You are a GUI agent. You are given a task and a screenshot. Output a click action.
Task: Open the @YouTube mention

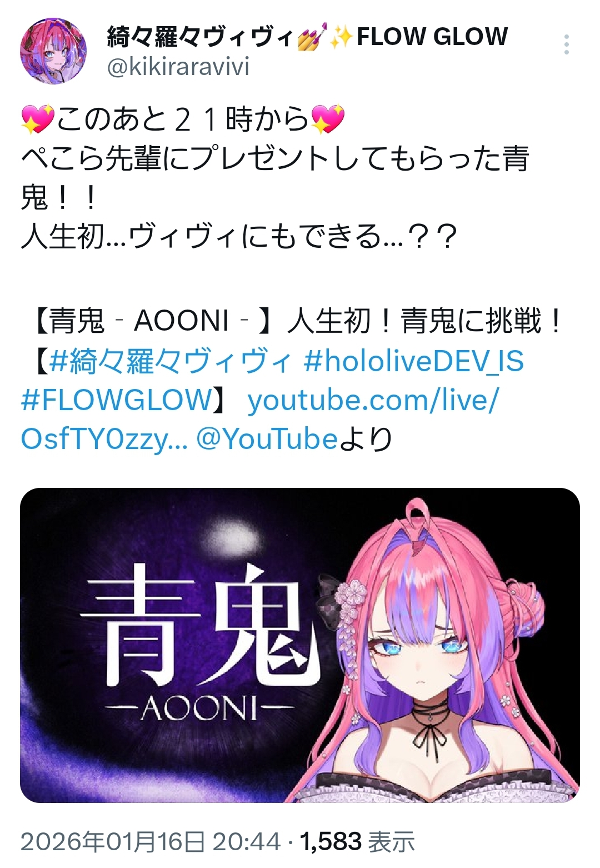267,439
